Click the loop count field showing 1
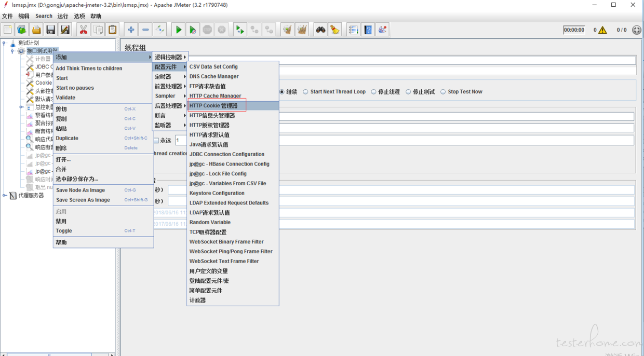 404,141
